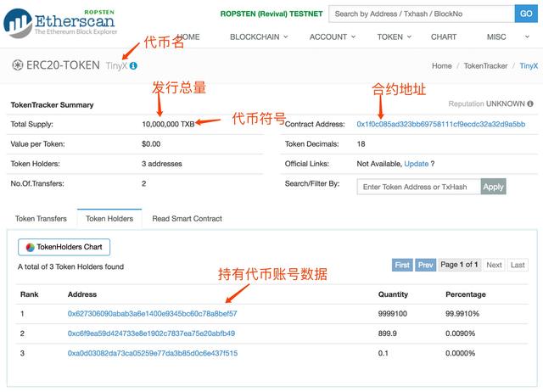Go to the HOME menu item
Viewport: 543px width, 392px height.
188,36
